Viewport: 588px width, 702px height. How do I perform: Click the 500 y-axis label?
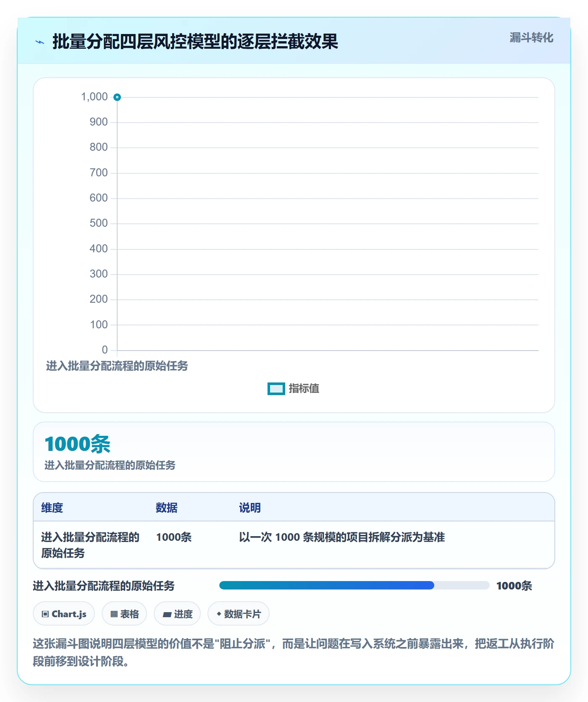(99, 223)
